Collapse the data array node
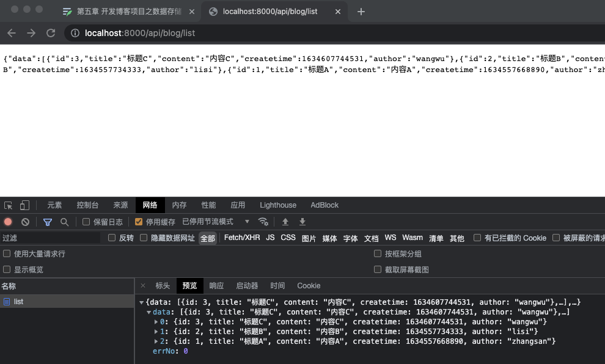 [x=148, y=312]
